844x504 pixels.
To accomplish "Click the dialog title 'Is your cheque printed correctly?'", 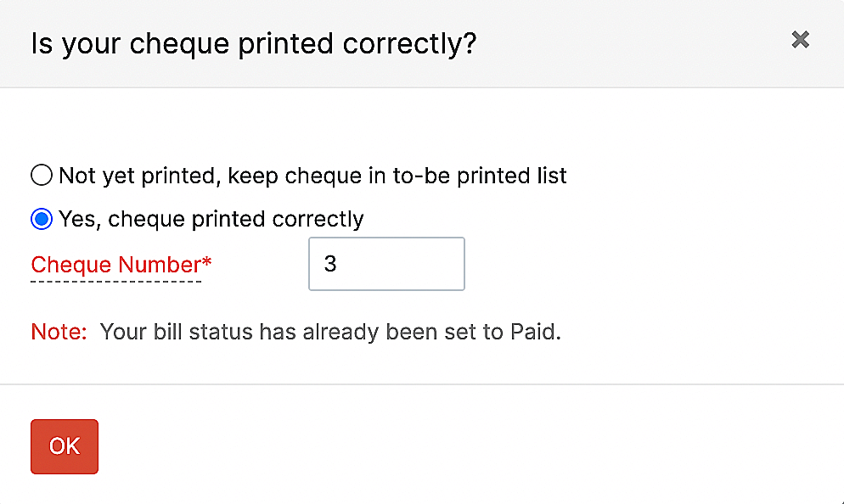I will click(253, 43).
